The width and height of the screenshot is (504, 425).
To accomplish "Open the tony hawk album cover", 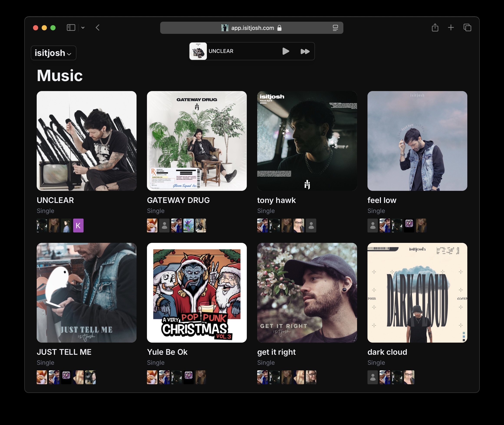I will click(307, 141).
